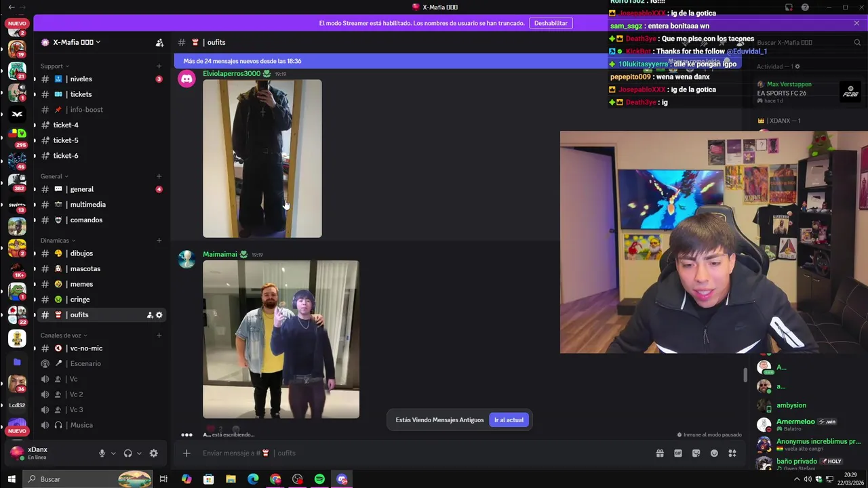
Task: Disable Streamer mode with Deshabilitar
Action: click(551, 23)
